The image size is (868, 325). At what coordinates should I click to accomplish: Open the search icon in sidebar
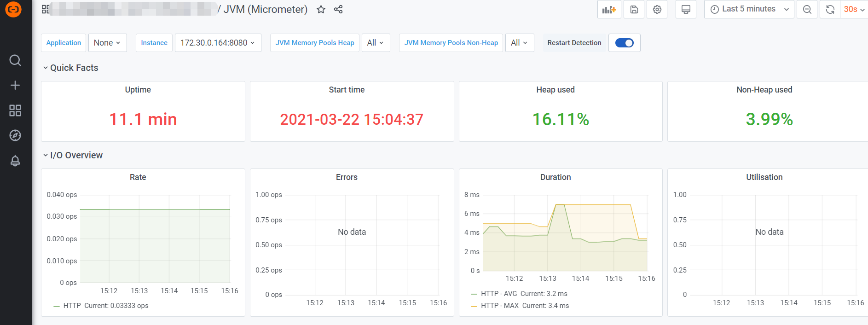[15, 60]
